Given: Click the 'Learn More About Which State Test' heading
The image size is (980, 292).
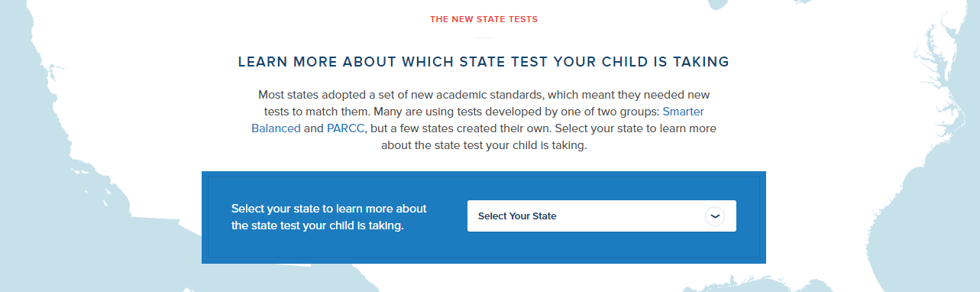Looking at the screenshot, I should [x=484, y=61].
